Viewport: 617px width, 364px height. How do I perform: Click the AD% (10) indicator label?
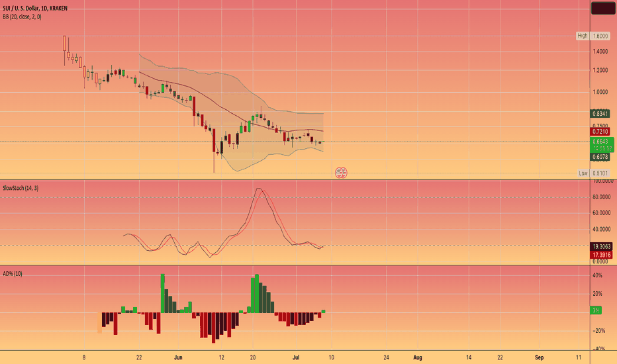point(13,273)
